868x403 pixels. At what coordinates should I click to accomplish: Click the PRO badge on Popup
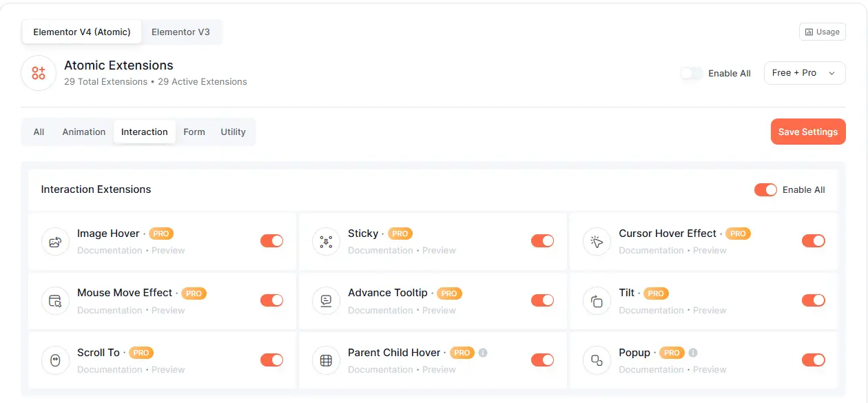pyautogui.click(x=672, y=353)
